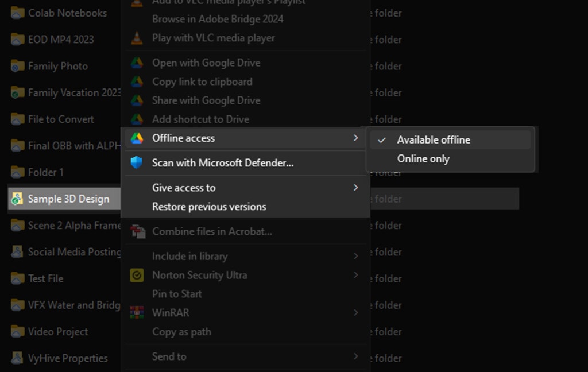Click the Norton Security Ultra yellow icon
The image size is (588, 372).
136,276
